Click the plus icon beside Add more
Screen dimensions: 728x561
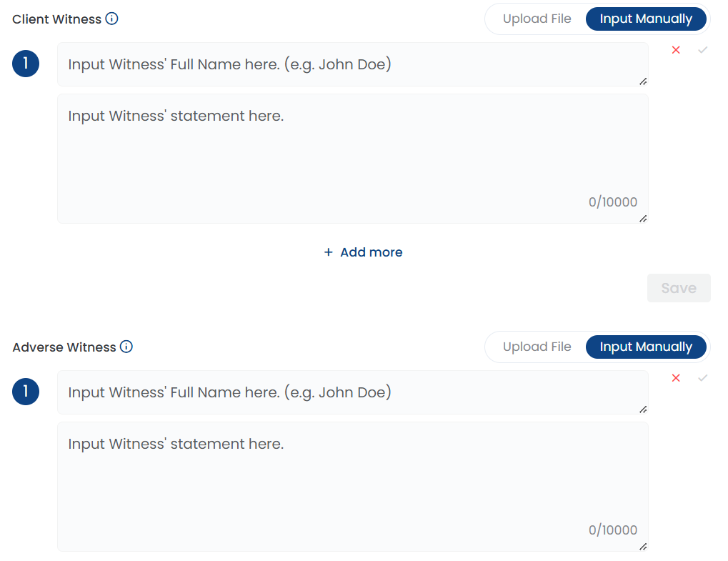[328, 252]
